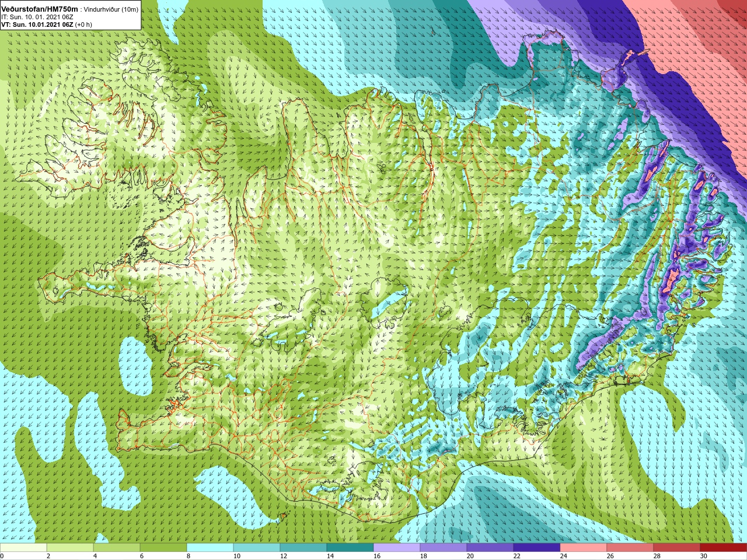Click the legend scale label 0
This screenshot has width=747, height=560.
[x=2, y=556]
